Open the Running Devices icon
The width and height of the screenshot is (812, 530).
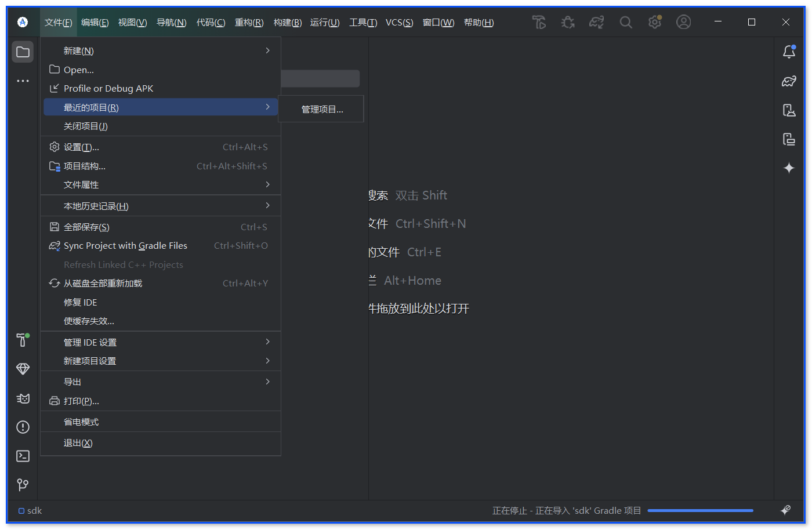(x=789, y=139)
